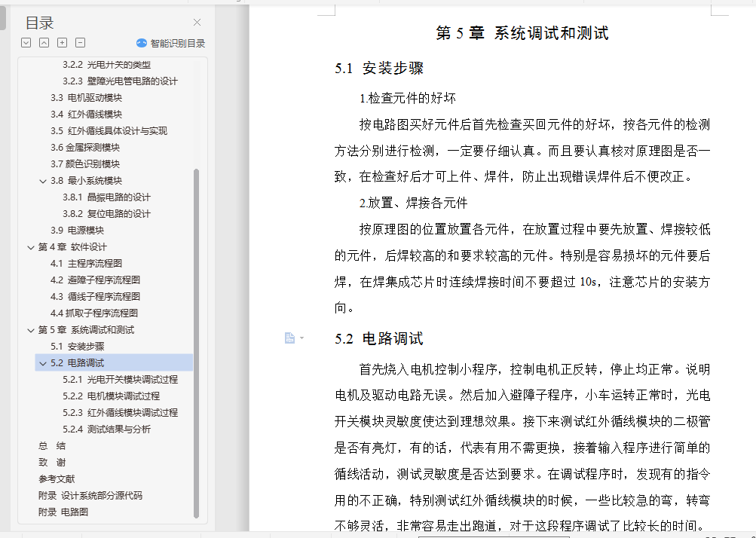
Task: Open 4.1 主程序流程图 section
Action: tap(87, 263)
